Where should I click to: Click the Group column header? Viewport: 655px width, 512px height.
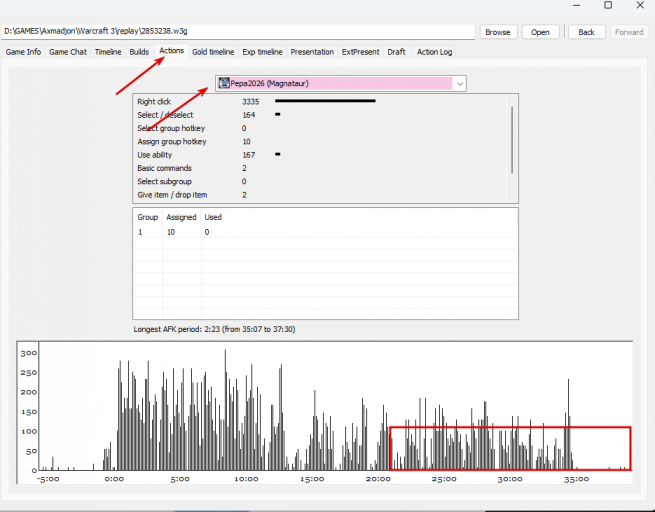click(147, 217)
